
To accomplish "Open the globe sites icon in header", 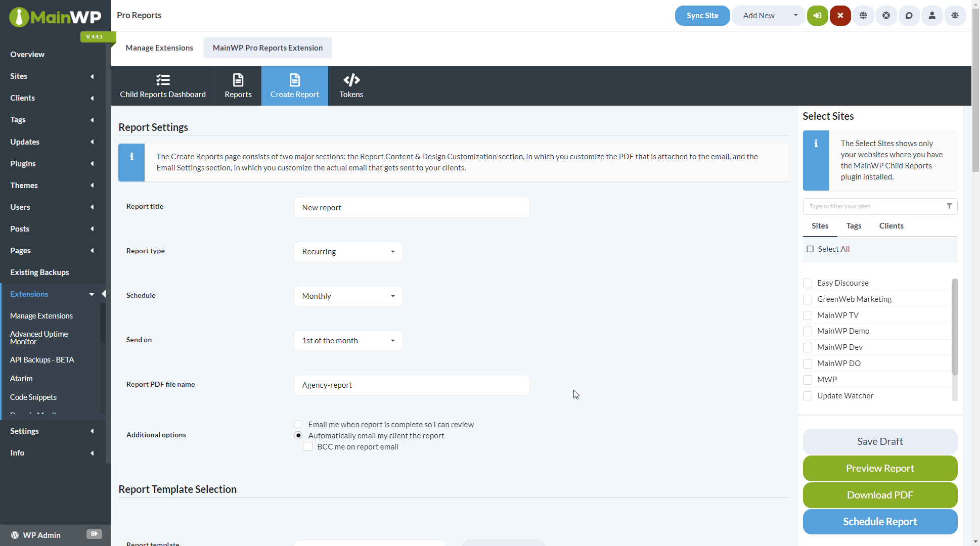I will 863,16.
